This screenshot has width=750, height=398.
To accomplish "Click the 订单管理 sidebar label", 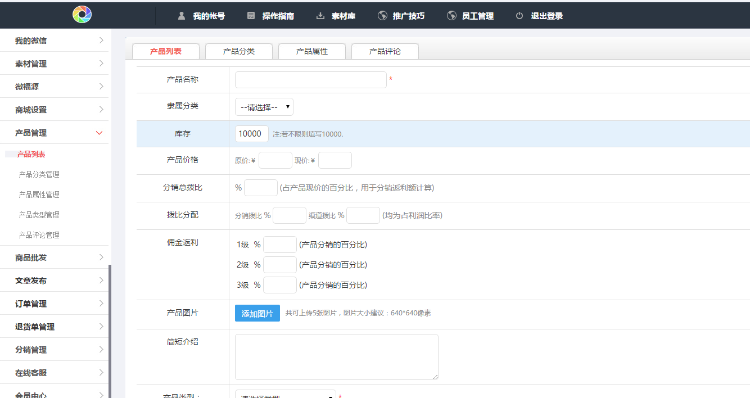I will 31,304.
